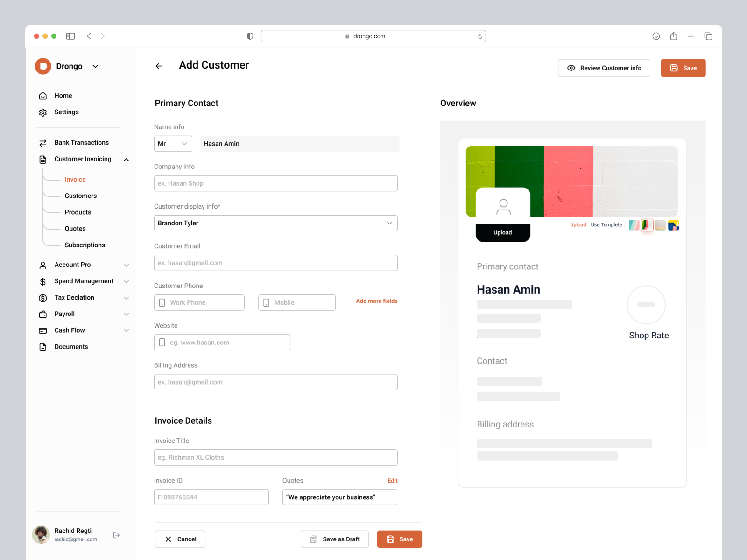Click the Customer Invoicing document icon
The image size is (747, 560).
pyautogui.click(x=42, y=159)
